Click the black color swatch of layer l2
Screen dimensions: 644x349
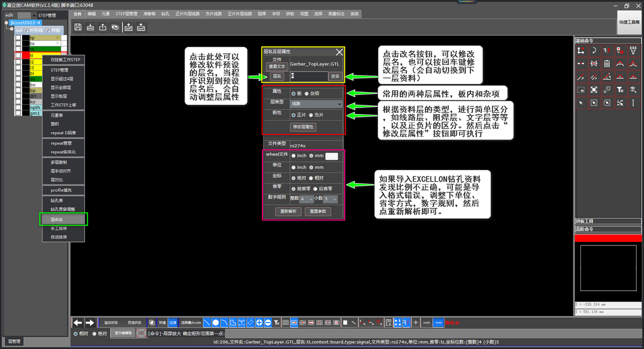coord(25,62)
